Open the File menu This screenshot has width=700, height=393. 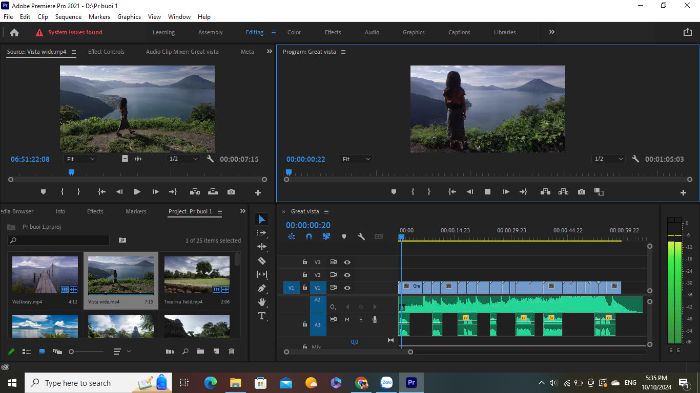(8, 17)
